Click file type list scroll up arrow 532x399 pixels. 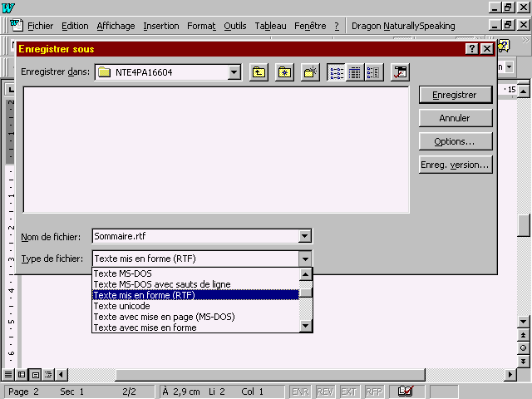pyautogui.click(x=306, y=274)
